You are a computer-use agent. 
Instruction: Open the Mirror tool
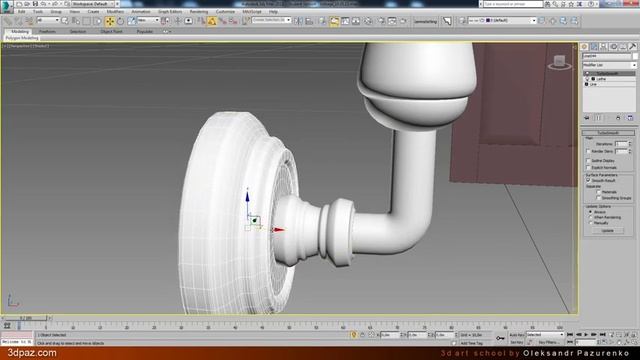298,21
